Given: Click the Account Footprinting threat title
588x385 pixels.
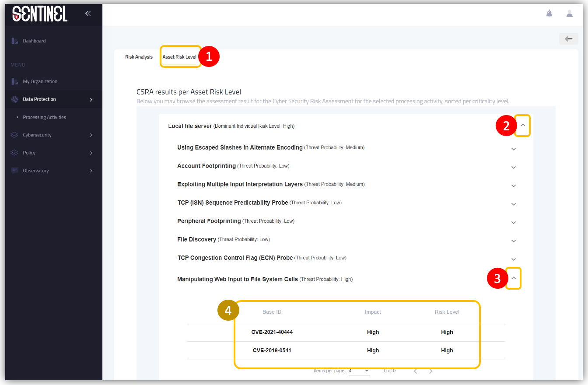Looking at the screenshot, I should (206, 166).
